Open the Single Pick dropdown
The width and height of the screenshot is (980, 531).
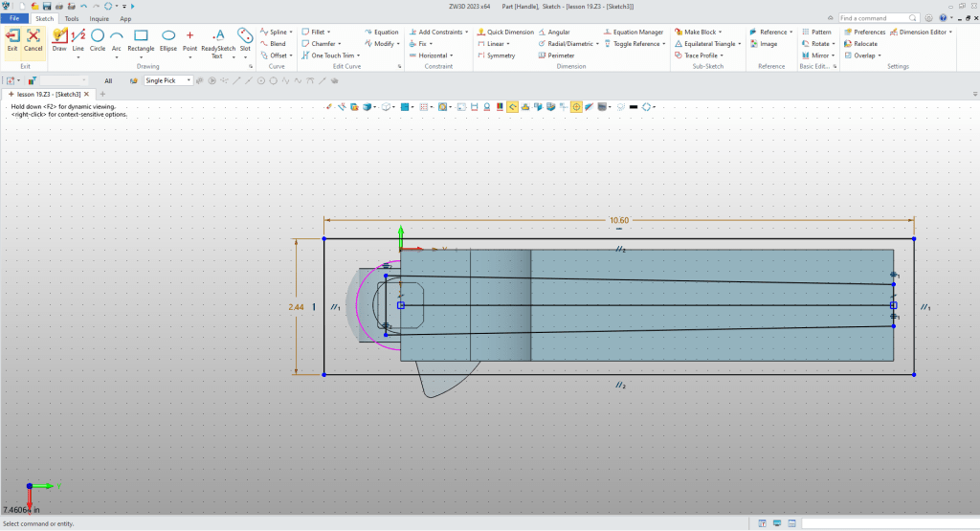pyautogui.click(x=189, y=80)
